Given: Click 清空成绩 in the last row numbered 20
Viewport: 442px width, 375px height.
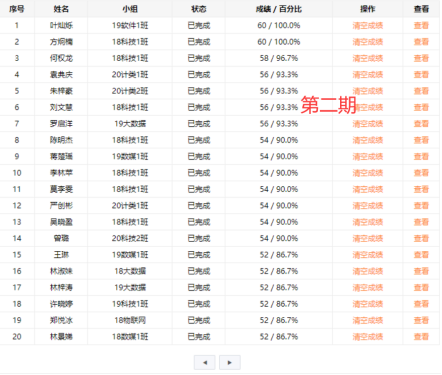Looking at the screenshot, I should (x=368, y=337).
